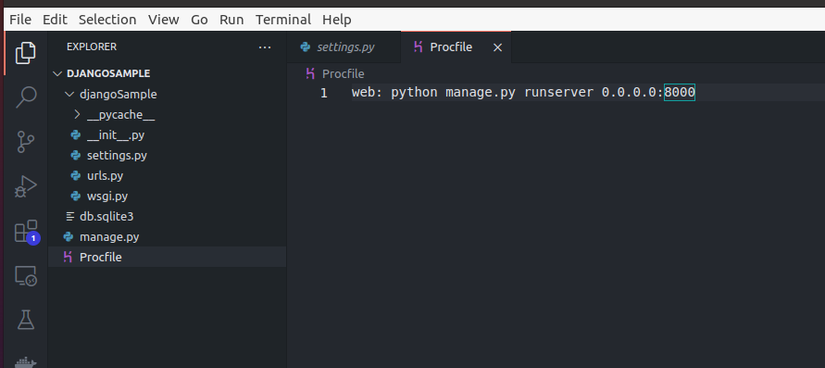This screenshot has height=368, width=825.
Task: Click the Heroku icon beside Procfile in tree
Action: [67, 257]
